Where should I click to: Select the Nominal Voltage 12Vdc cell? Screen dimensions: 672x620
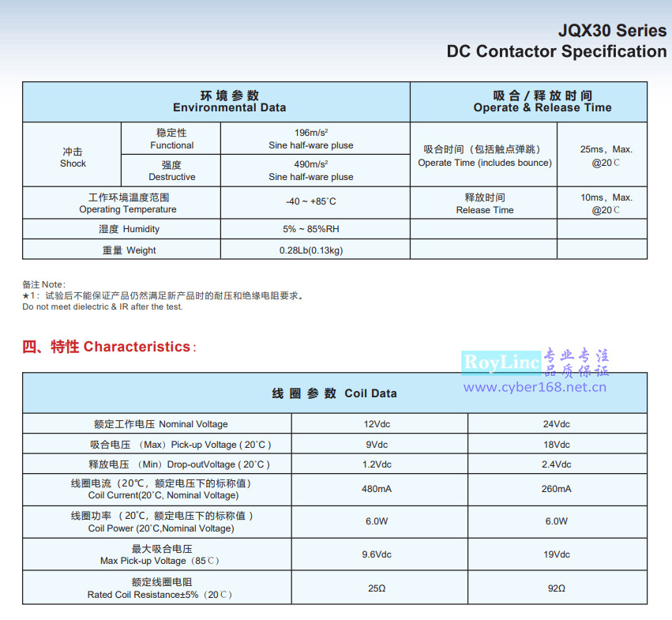click(x=378, y=423)
